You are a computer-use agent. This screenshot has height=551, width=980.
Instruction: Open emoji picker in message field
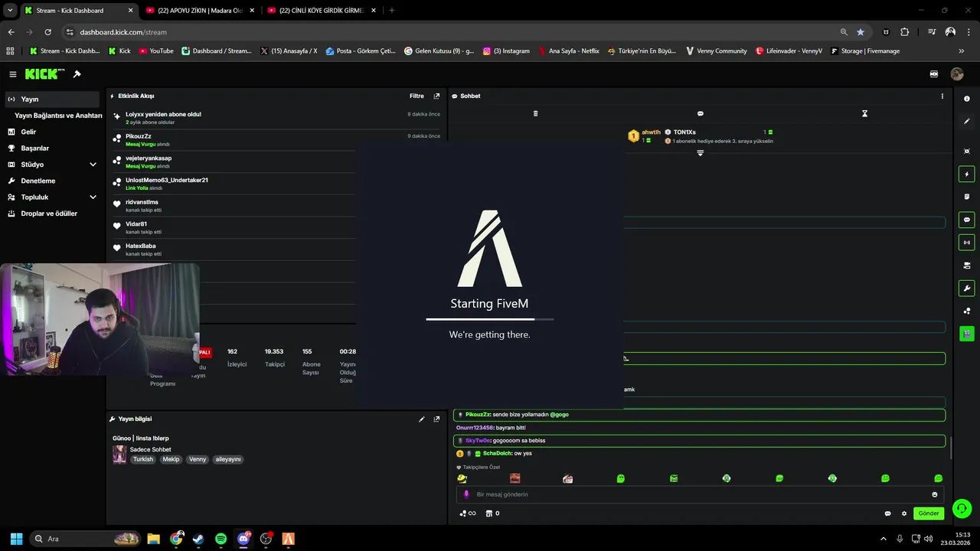point(935,494)
